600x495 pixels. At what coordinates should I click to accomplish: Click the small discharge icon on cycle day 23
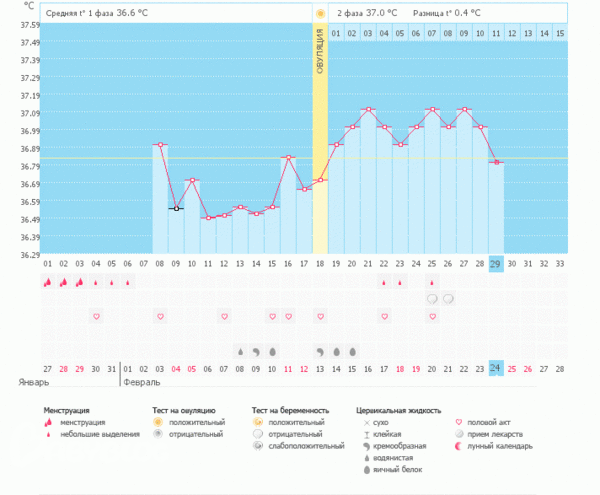click(x=400, y=283)
